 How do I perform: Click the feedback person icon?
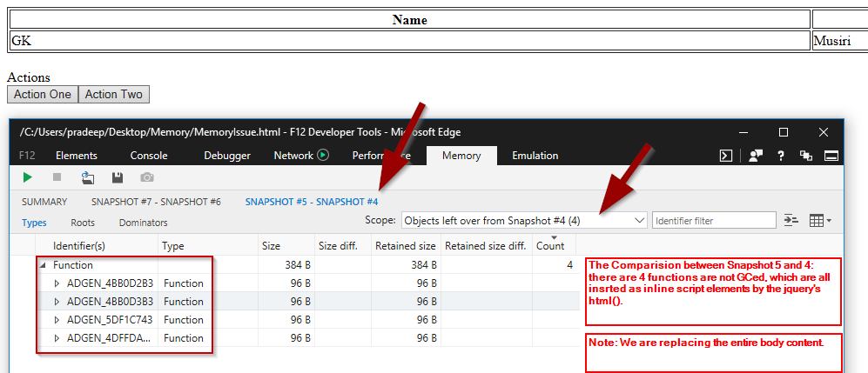click(756, 156)
